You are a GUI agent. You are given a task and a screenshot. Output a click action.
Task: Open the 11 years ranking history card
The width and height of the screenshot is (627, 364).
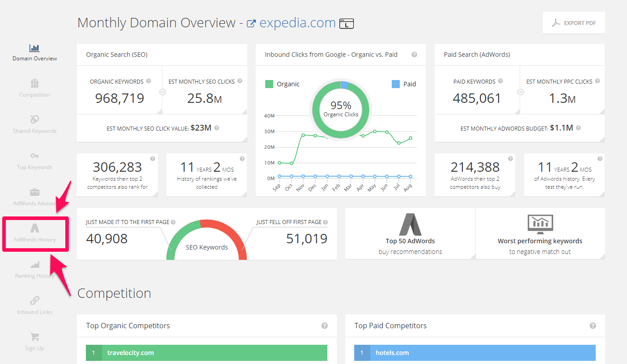[207, 175]
